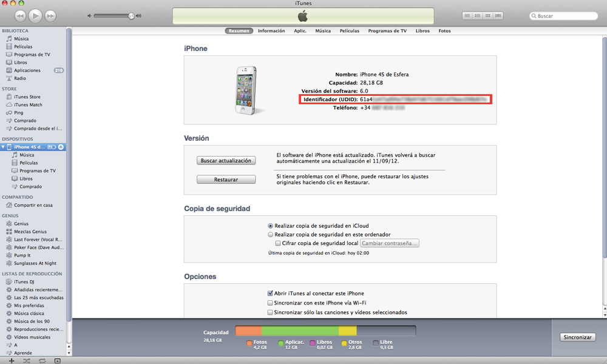Select the Fotos tab
Viewport: 607px width, 364px height.
point(444,31)
